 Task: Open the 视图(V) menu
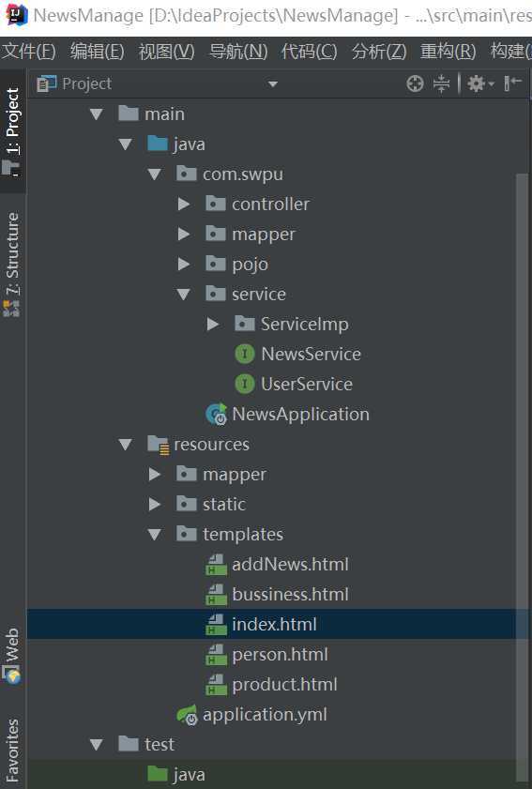pos(167,52)
